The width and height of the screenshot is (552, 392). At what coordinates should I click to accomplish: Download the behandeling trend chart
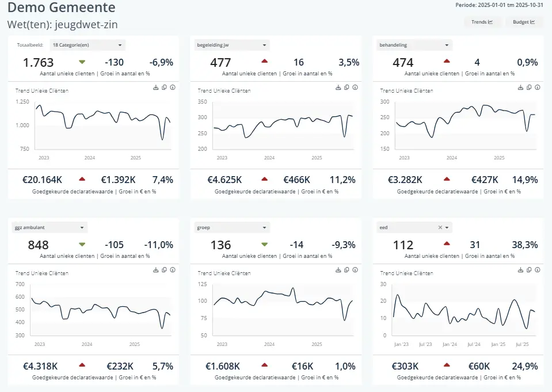click(520, 87)
